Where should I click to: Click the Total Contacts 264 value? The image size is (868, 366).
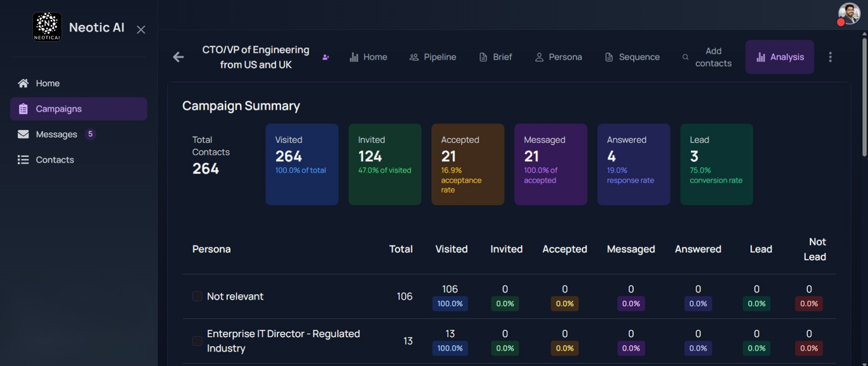coord(206,169)
